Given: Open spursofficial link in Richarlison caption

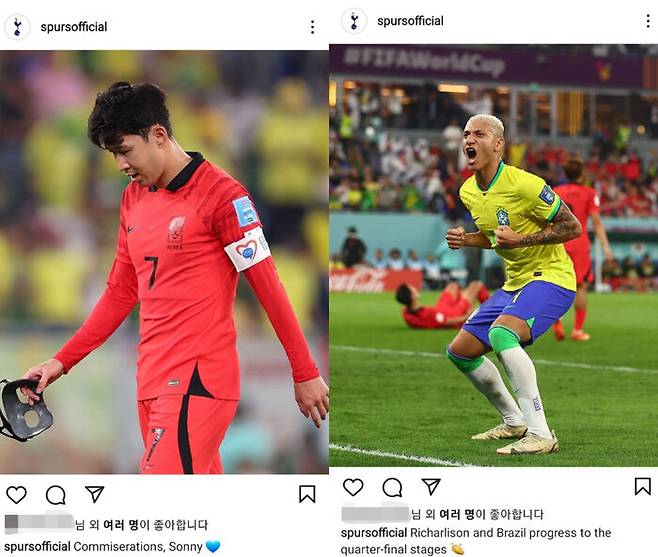Looking at the screenshot, I should [374, 533].
